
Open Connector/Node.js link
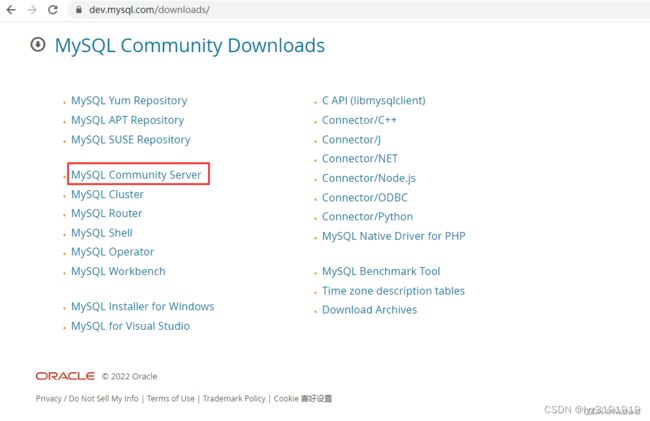[x=369, y=178]
